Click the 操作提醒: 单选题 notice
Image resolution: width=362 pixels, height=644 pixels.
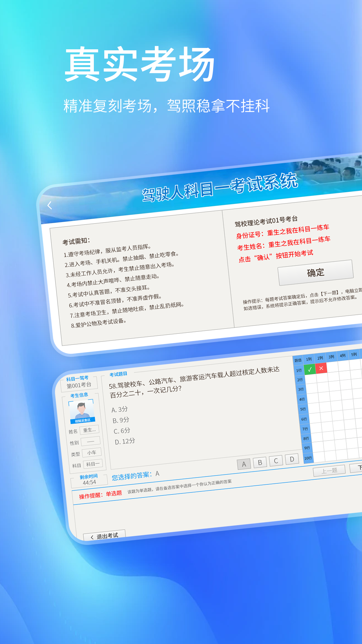tap(101, 495)
